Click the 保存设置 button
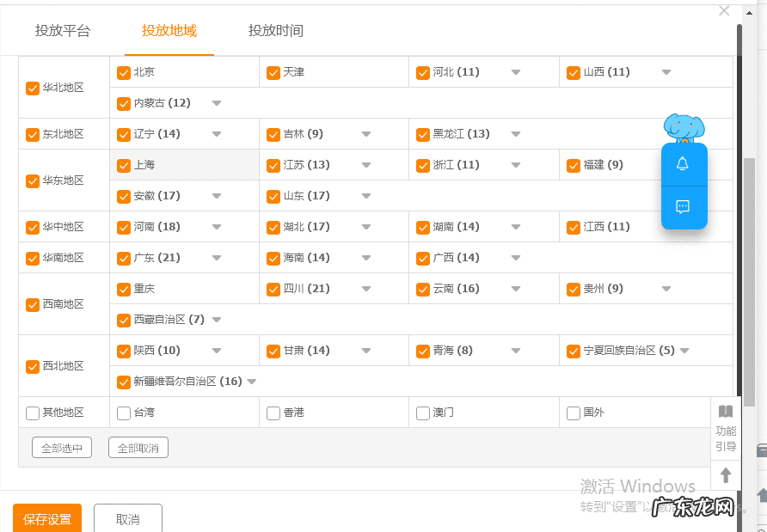 point(47,518)
